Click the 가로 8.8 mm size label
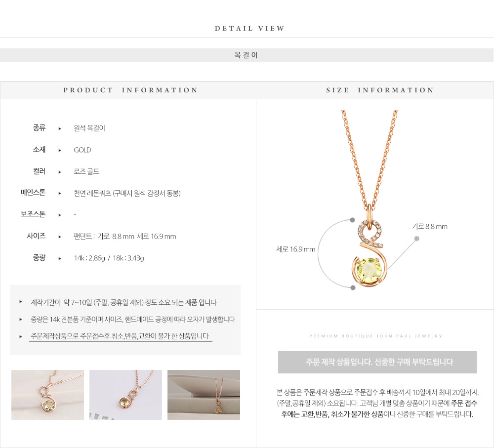The height and width of the screenshot is (448, 494). point(429,227)
